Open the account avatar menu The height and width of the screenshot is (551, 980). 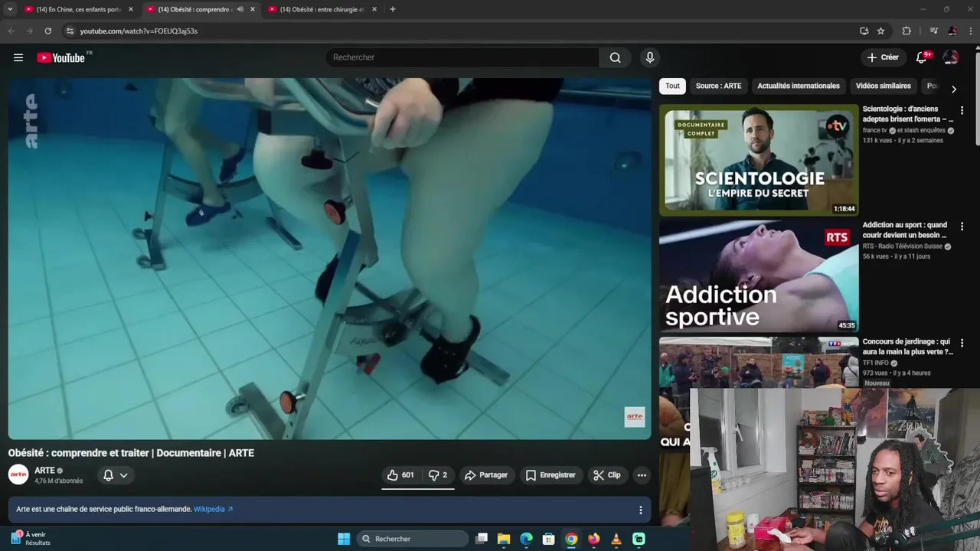point(951,57)
